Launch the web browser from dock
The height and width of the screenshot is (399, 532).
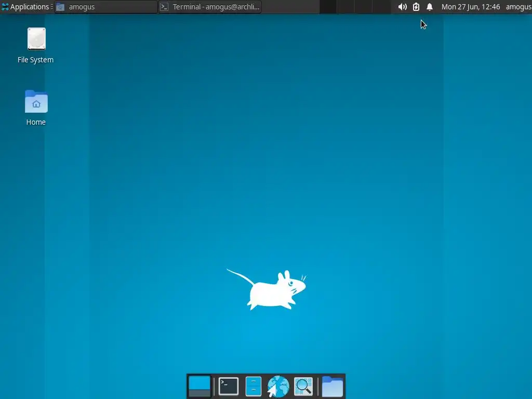(x=278, y=387)
